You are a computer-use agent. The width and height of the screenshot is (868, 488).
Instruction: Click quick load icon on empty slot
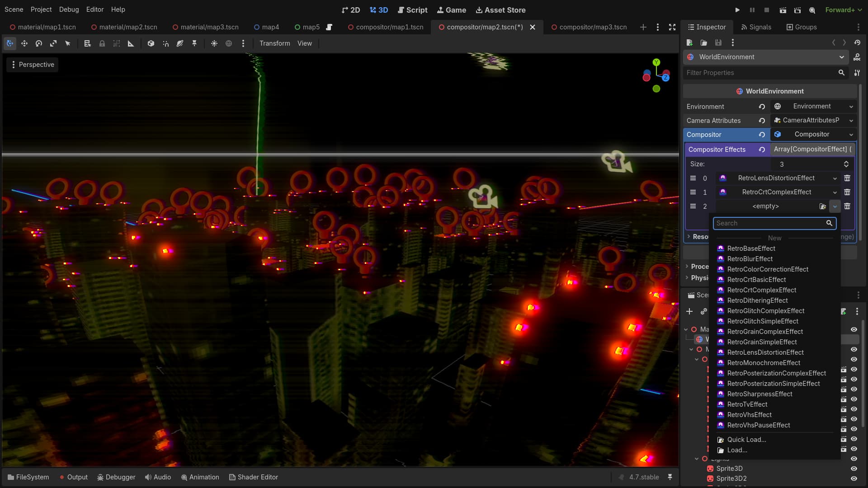pos(823,206)
